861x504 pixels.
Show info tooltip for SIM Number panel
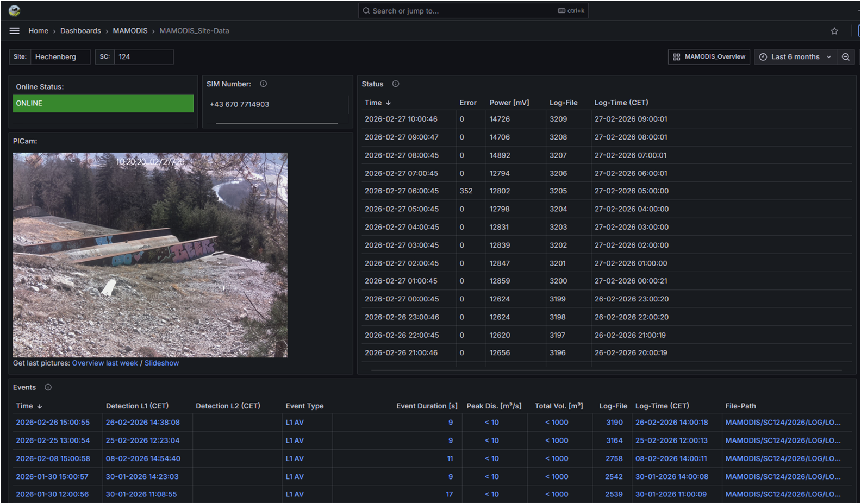263,84
